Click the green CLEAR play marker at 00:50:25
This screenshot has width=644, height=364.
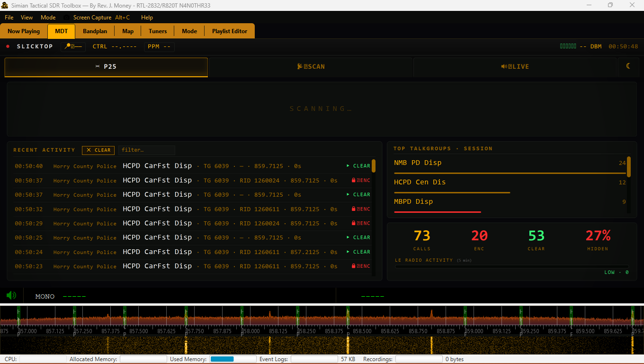358,237
